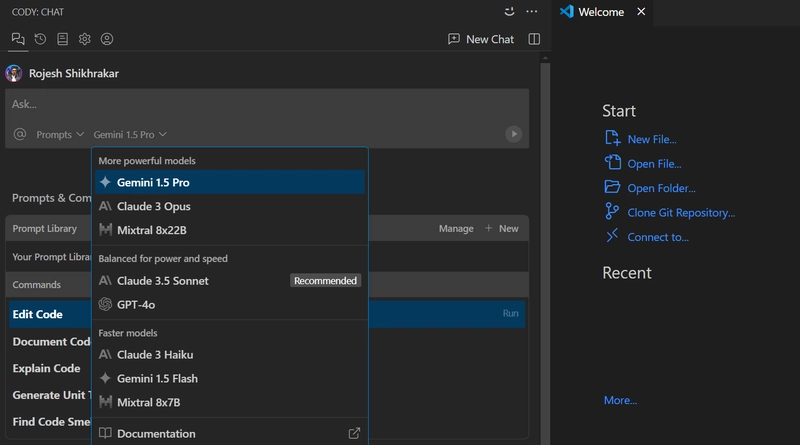Click Open Folder... link

point(661,188)
